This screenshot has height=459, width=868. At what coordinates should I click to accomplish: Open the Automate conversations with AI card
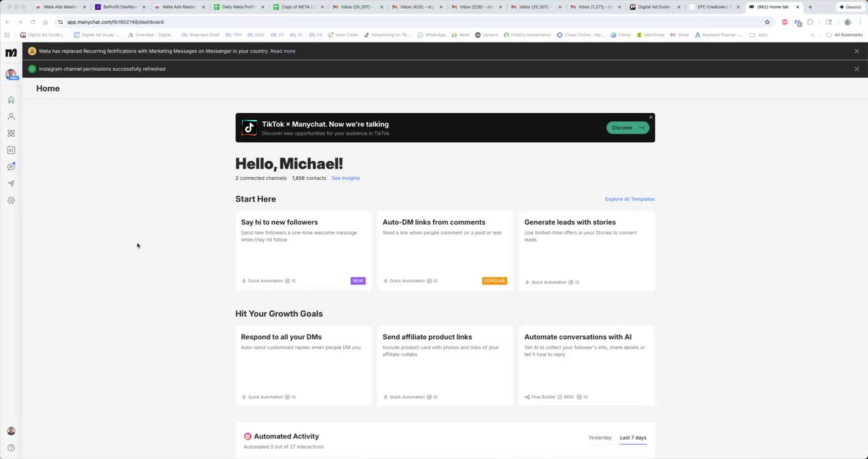pos(587,365)
